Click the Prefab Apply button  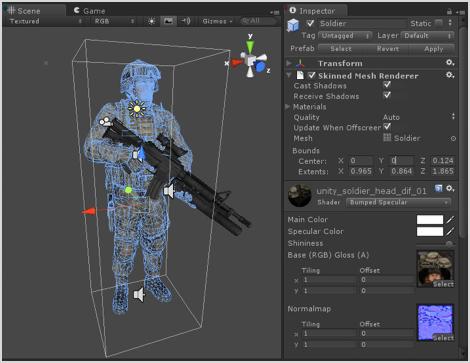(433, 49)
